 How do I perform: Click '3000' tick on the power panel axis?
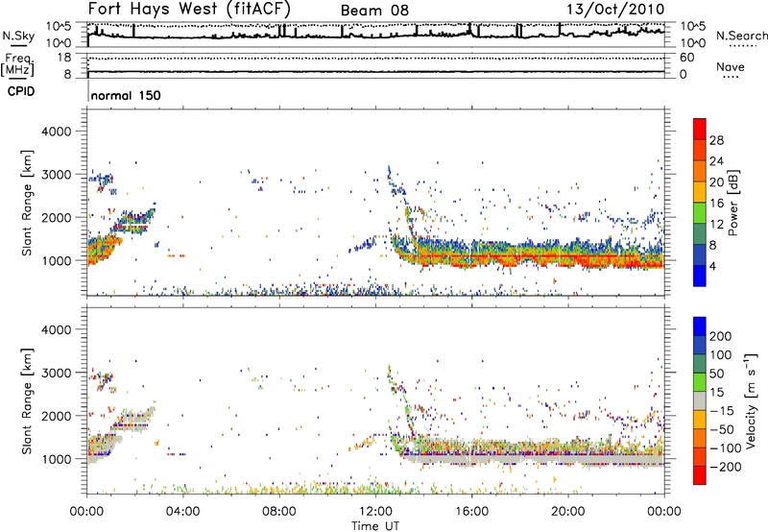tap(57, 175)
